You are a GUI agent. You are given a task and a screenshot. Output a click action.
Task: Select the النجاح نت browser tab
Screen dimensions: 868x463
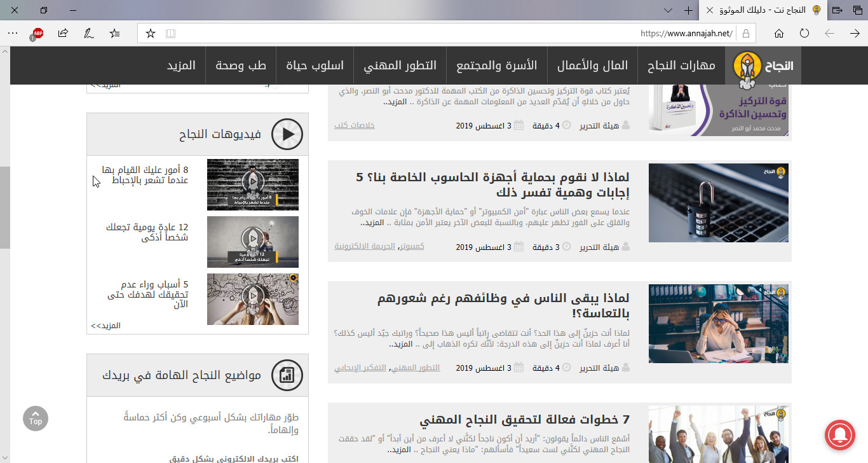point(763,10)
